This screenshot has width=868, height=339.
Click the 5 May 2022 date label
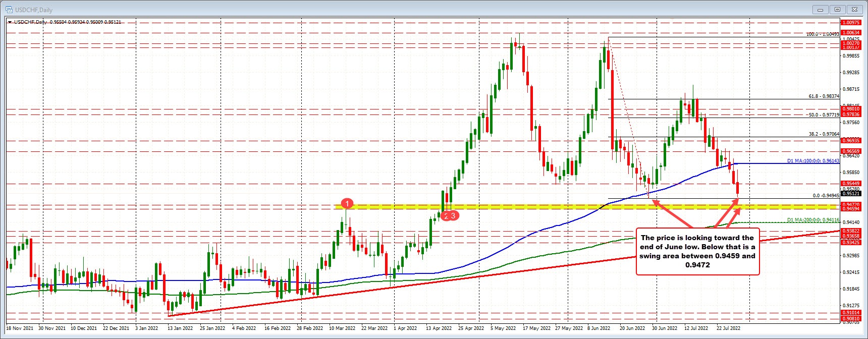point(503,328)
